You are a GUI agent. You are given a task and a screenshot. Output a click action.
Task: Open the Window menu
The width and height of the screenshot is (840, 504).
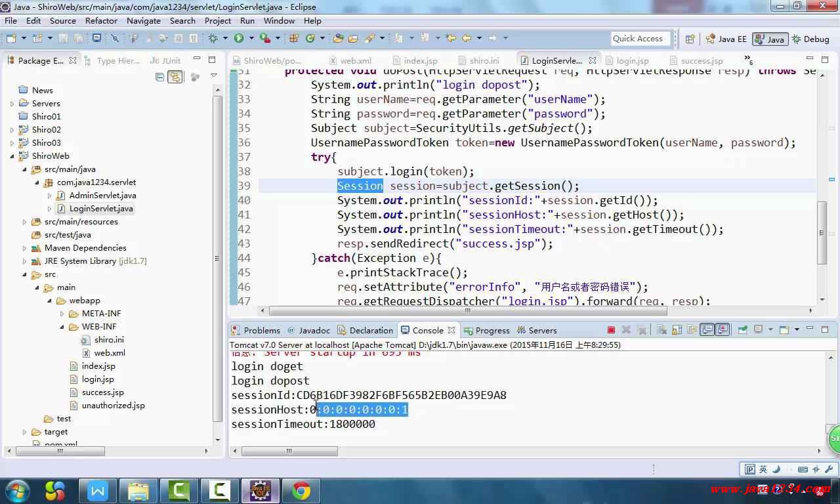279,20
